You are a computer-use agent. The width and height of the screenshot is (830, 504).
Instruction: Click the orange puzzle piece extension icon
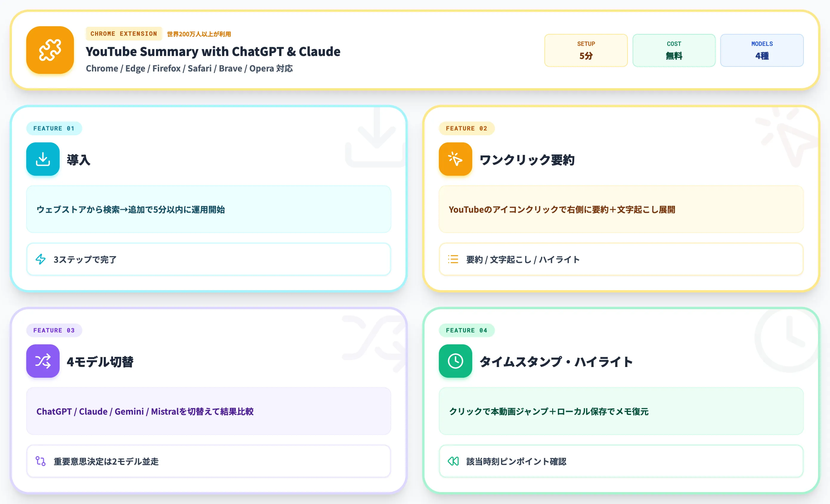[x=50, y=50]
